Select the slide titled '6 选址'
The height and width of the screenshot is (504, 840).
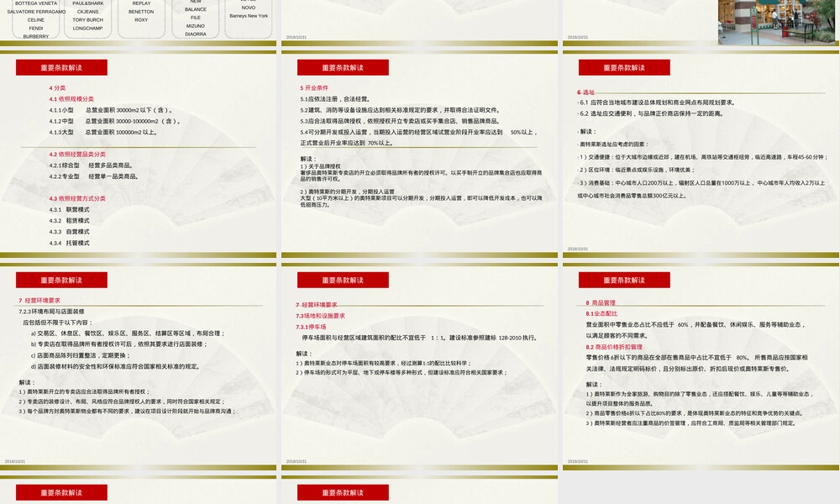701,155
